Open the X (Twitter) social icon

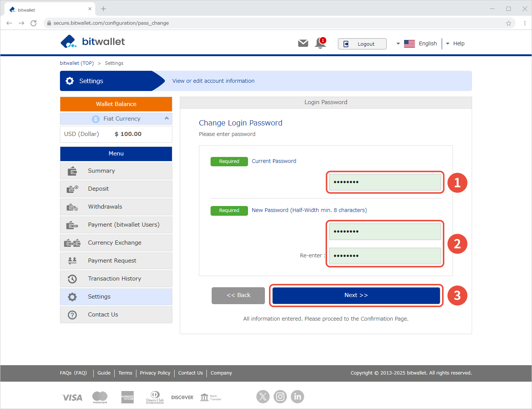coord(263,396)
